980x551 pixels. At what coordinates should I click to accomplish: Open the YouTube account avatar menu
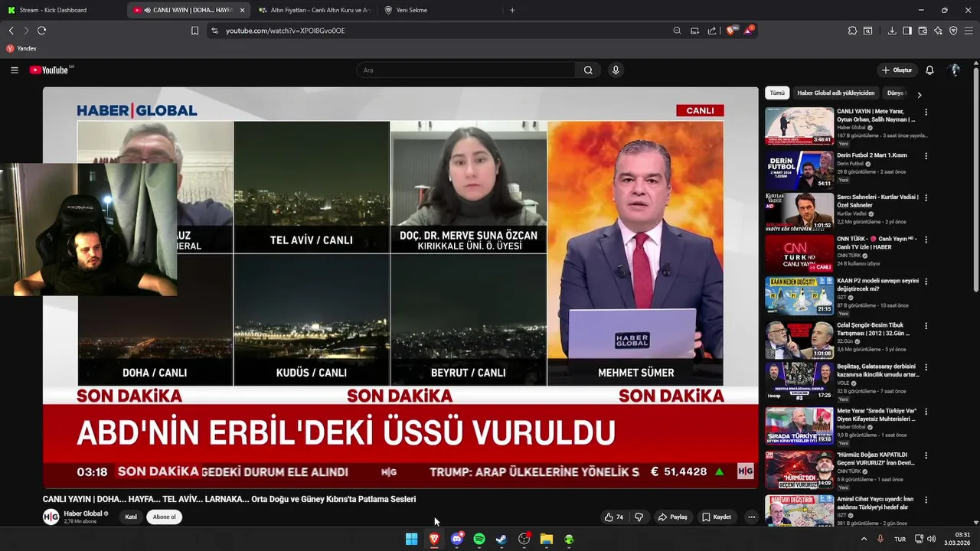[x=955, y=70]
